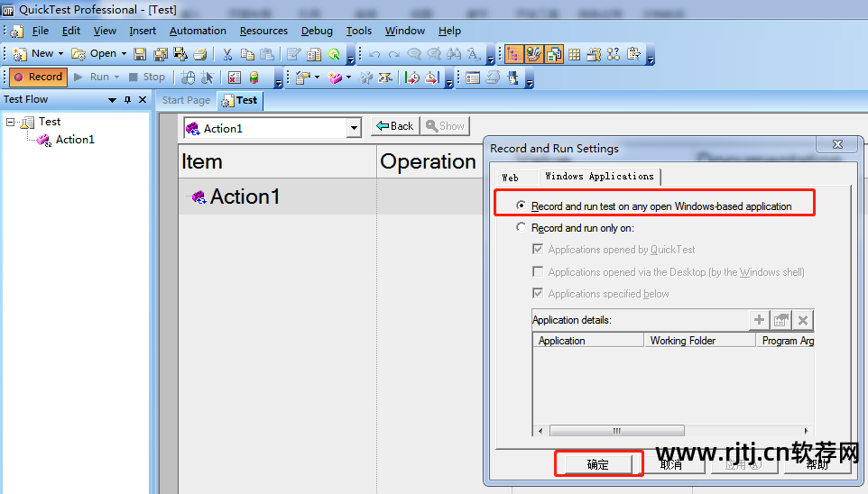The height and width of the screenshot is (494, 868).
Task: Save the test with the floppy icon
Action: 140,54
